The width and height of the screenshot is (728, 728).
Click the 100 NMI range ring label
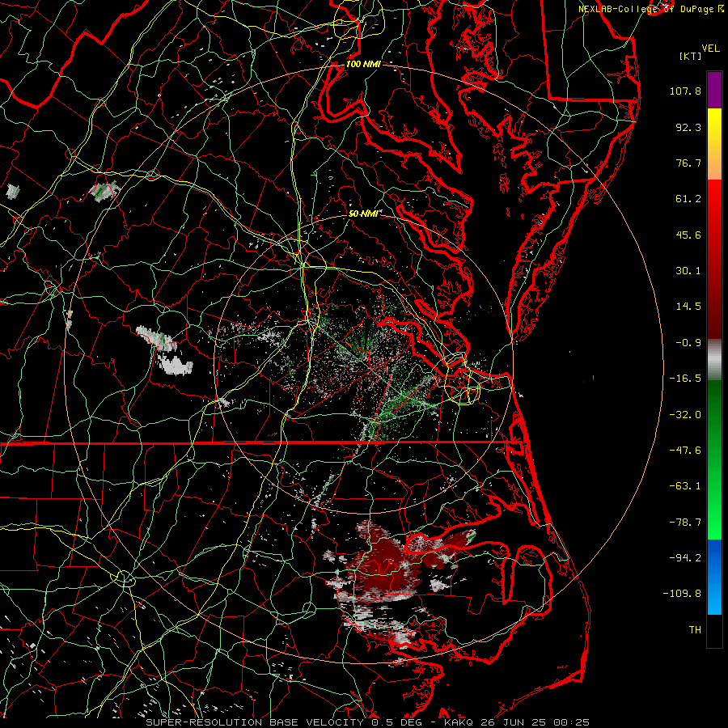pyautogui.click(x=363, y=64)
